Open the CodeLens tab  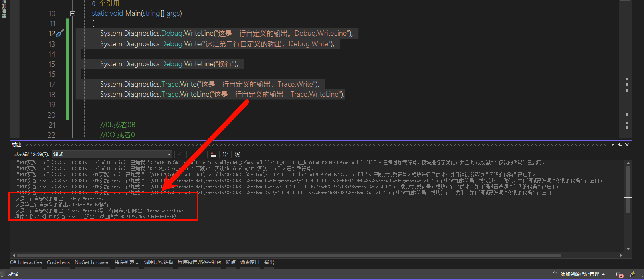58,262
